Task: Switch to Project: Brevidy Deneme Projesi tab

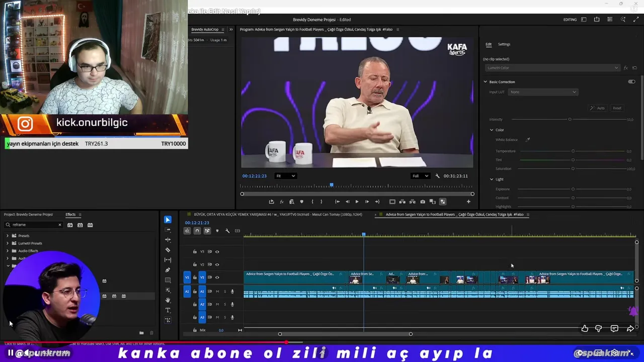Action: point(28,215)
